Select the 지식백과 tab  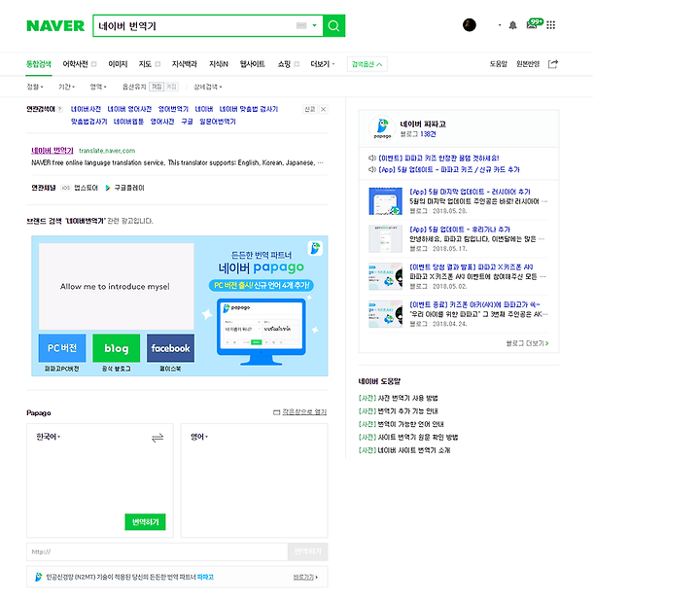185,64
